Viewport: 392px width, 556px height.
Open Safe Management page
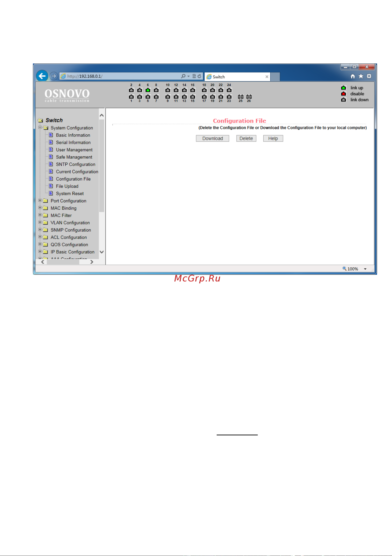click(74, 157)
